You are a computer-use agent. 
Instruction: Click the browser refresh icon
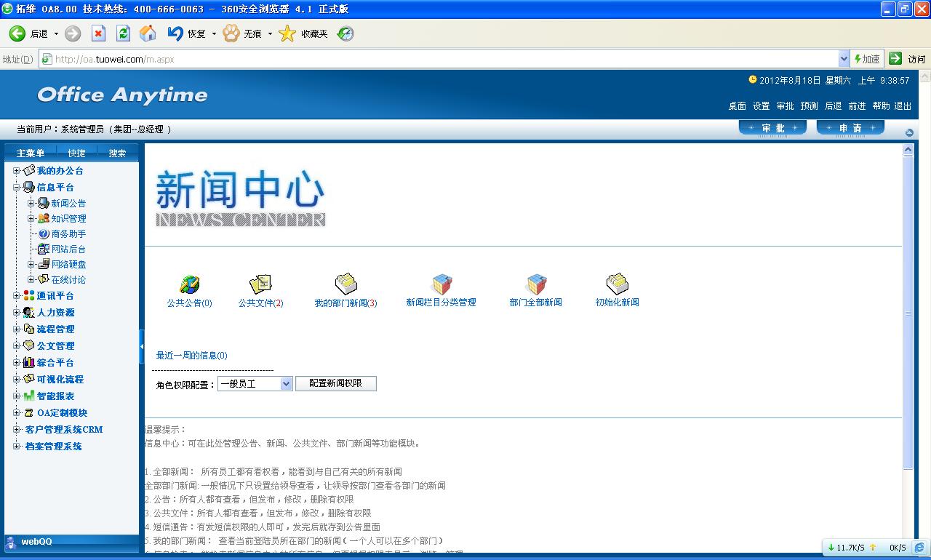(x=123, y=33)
